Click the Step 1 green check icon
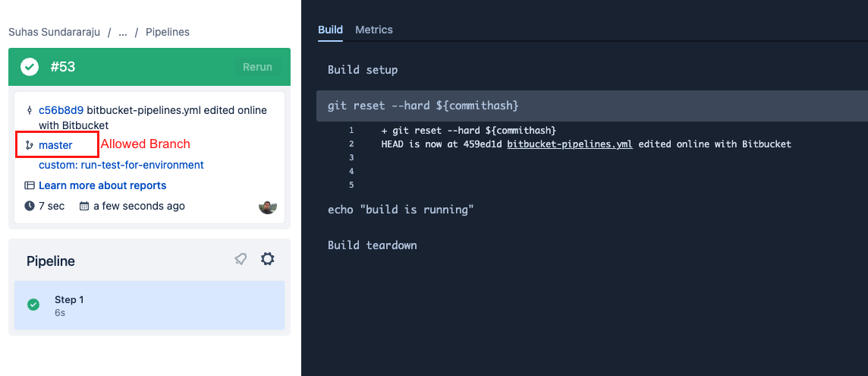This screenshot has width=868, height=376. (33, 305)
